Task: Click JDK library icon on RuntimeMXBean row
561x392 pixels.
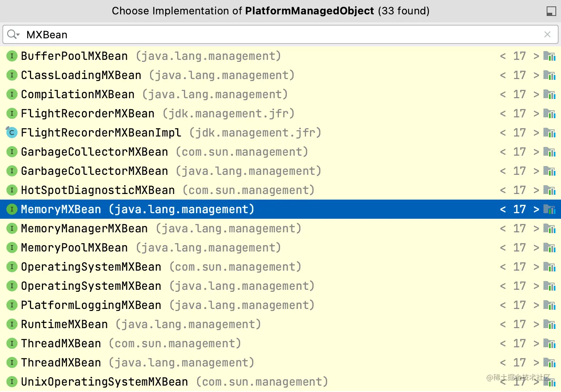Action: tap(549, 324)
